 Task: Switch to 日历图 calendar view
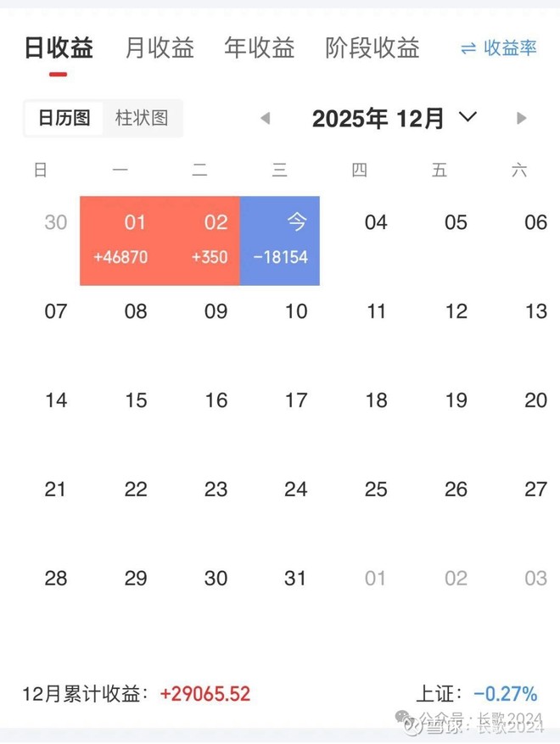point(64,118)
